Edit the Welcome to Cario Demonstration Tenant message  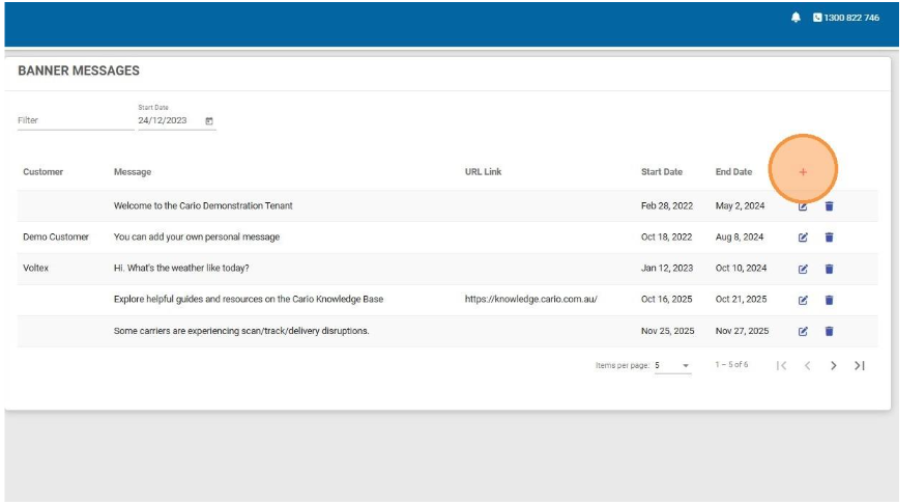pos(802,206)
